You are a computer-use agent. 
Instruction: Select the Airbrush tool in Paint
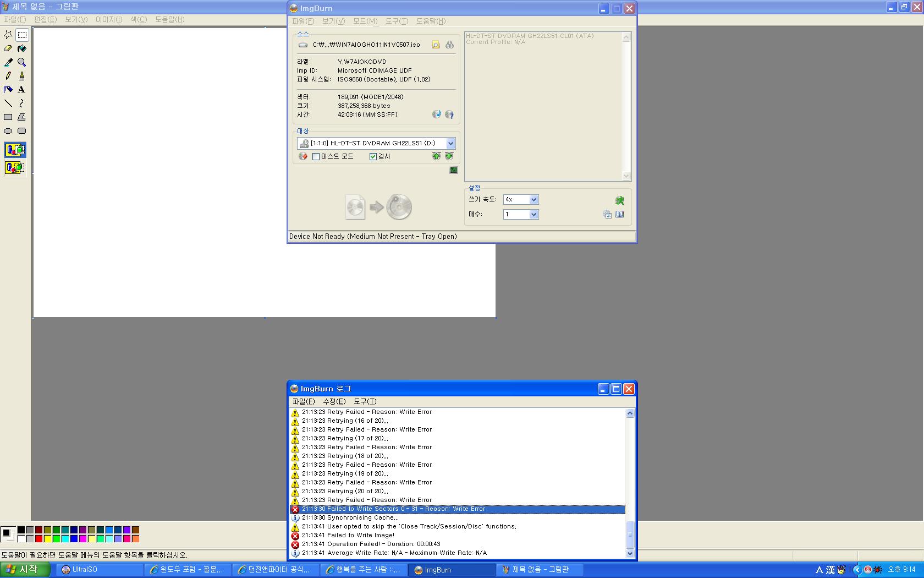tap(8, 90)
